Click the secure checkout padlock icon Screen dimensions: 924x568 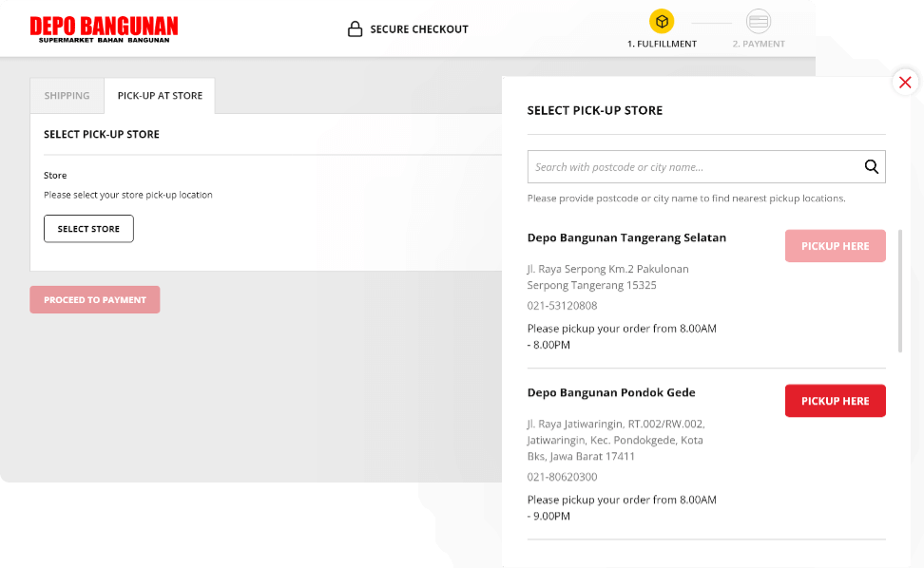point(356,29)
